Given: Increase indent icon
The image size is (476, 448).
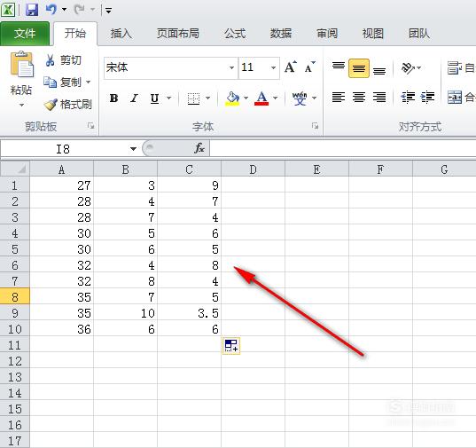Looking at the screenshot, I should 427,98.
